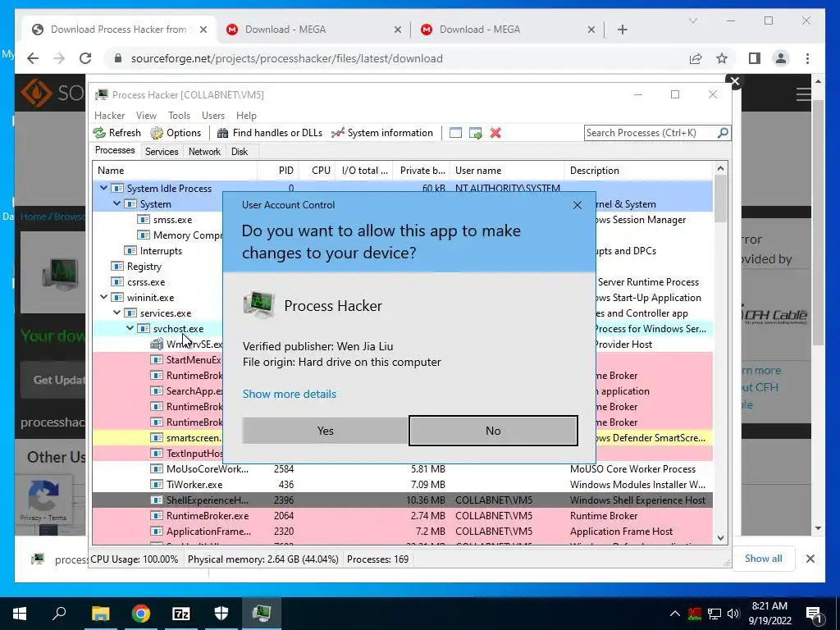Viewport: 840px width, 630px height.
Task: Collapse the svchost.exe tree node
Action: tap(130, 328)
